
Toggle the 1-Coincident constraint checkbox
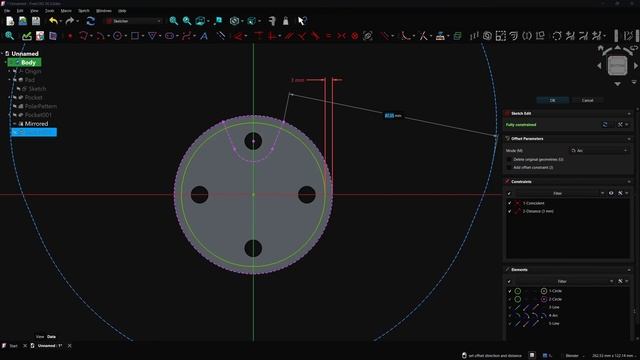pos(509,203)
